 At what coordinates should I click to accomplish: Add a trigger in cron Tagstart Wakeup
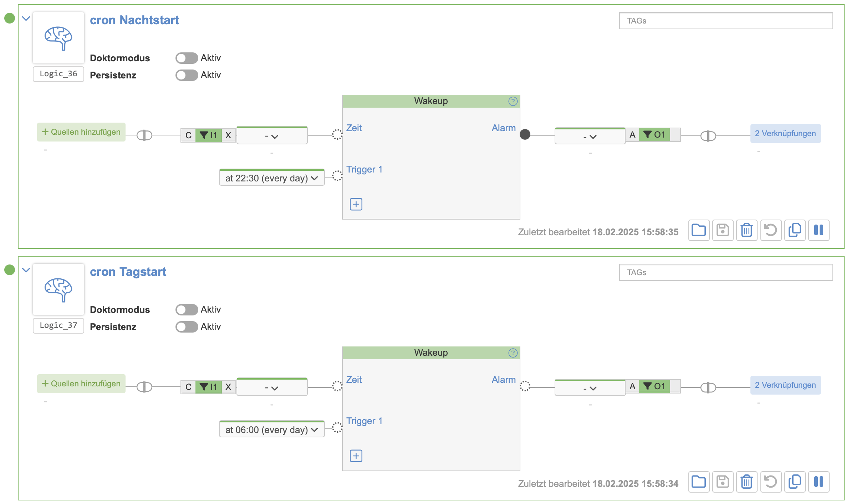356,456
